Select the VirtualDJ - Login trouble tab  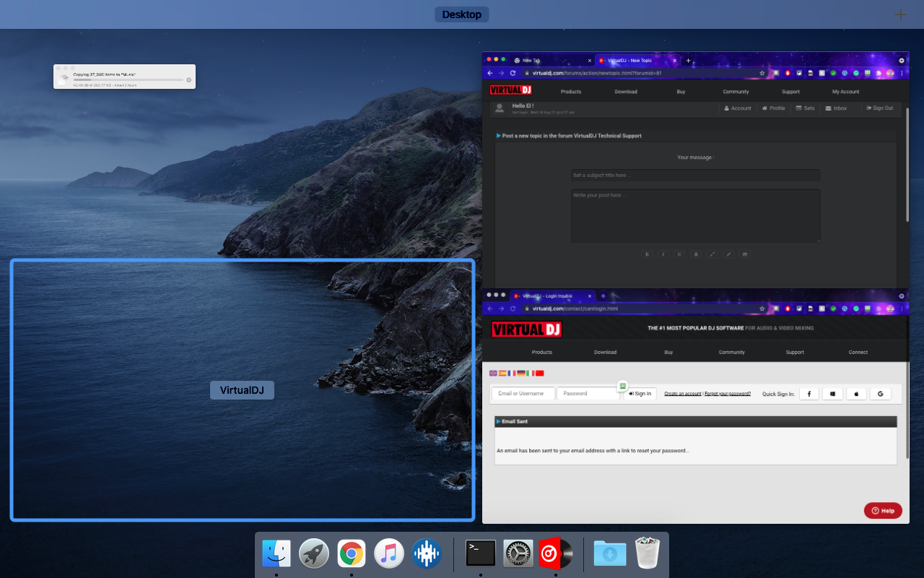pyautogui.click(x=552, y=296)
